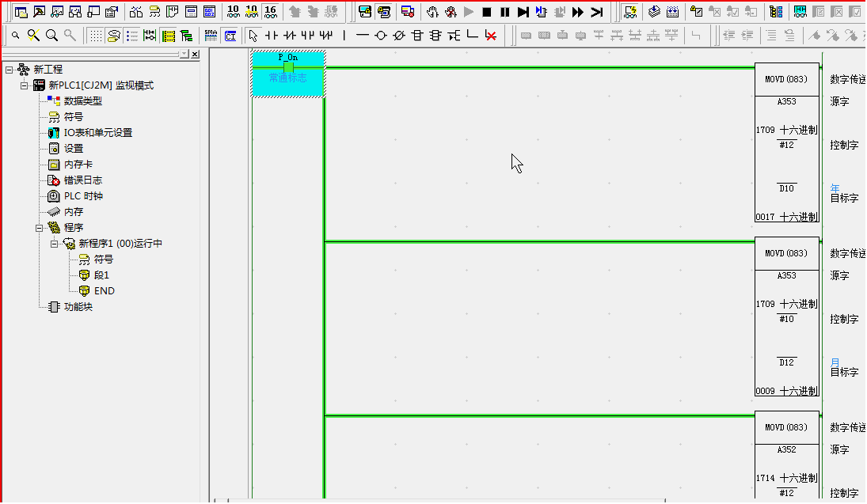Collapse the 新程序1 (00) node
This screenshot has width=867, height=504.
click(54, 244)
